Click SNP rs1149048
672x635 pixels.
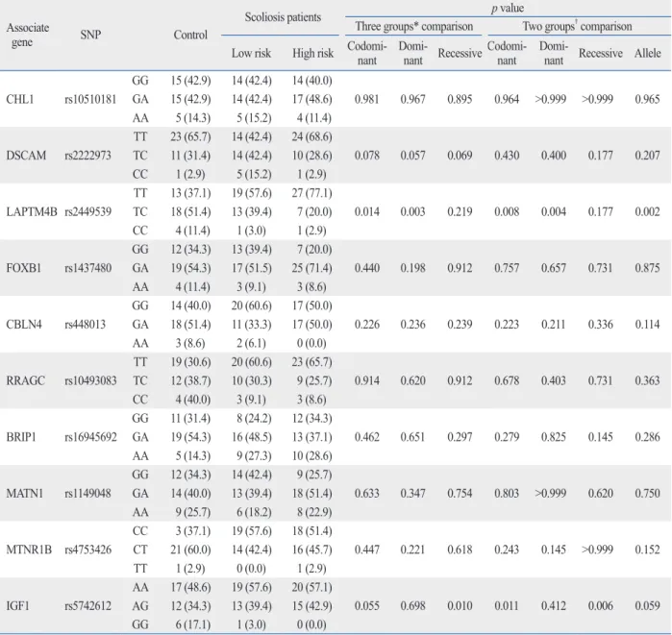tap(87, 493)
